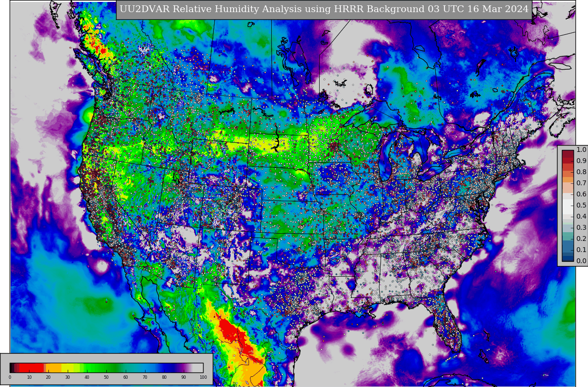
Task: Click the 0 tick label on the humidity colorbar
Action: click(10, 377)
